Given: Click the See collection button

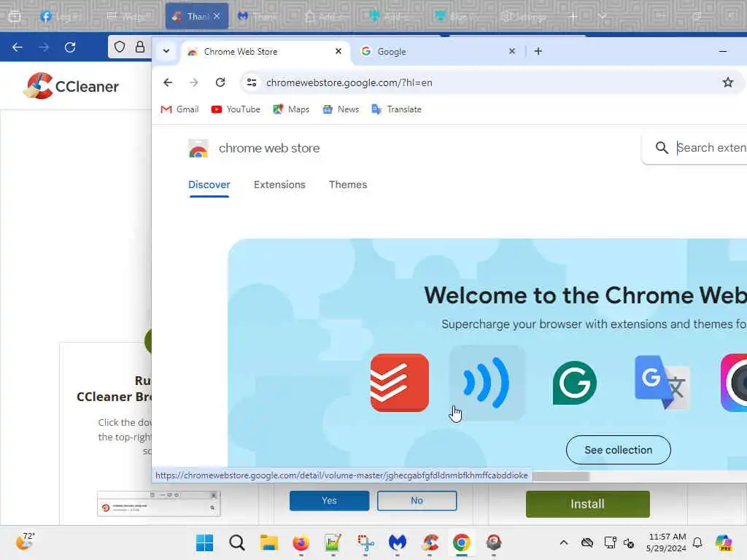Looking at the screenshot, I should click(618, 449).
